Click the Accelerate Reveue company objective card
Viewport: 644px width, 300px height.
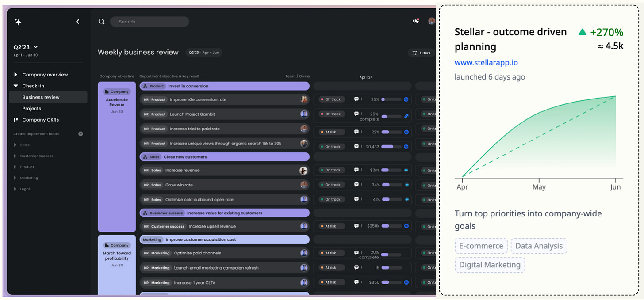tap(117, 157)
